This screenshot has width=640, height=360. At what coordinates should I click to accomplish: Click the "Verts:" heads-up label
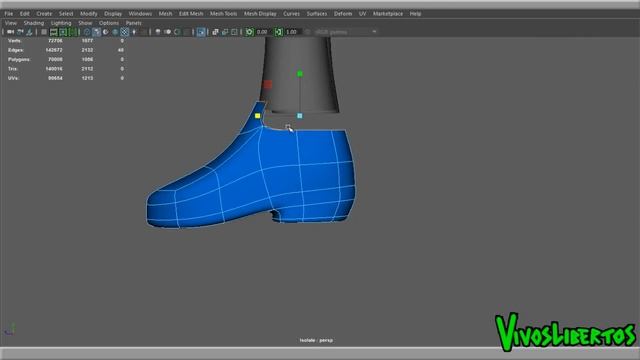[15, 41]
